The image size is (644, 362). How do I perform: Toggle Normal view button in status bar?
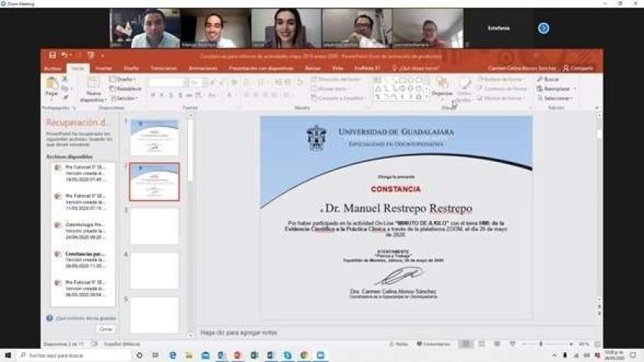[x=465, y=344]
